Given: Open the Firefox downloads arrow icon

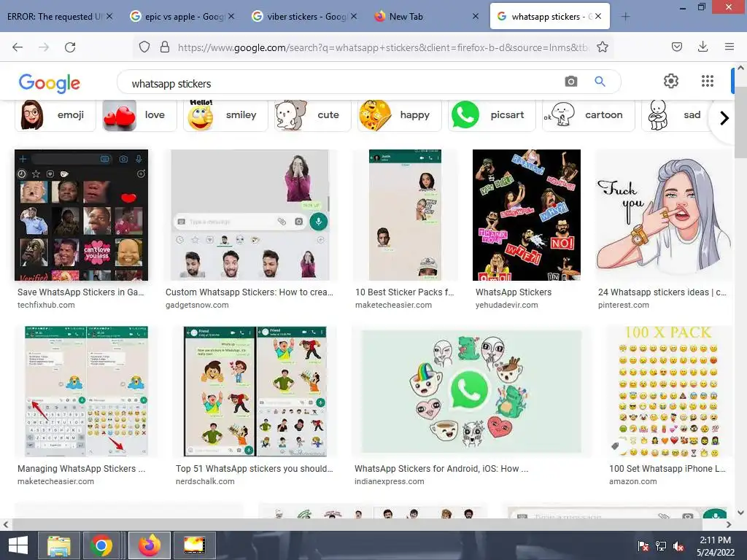Looking at the screenshot, I should tap(703, 47).
